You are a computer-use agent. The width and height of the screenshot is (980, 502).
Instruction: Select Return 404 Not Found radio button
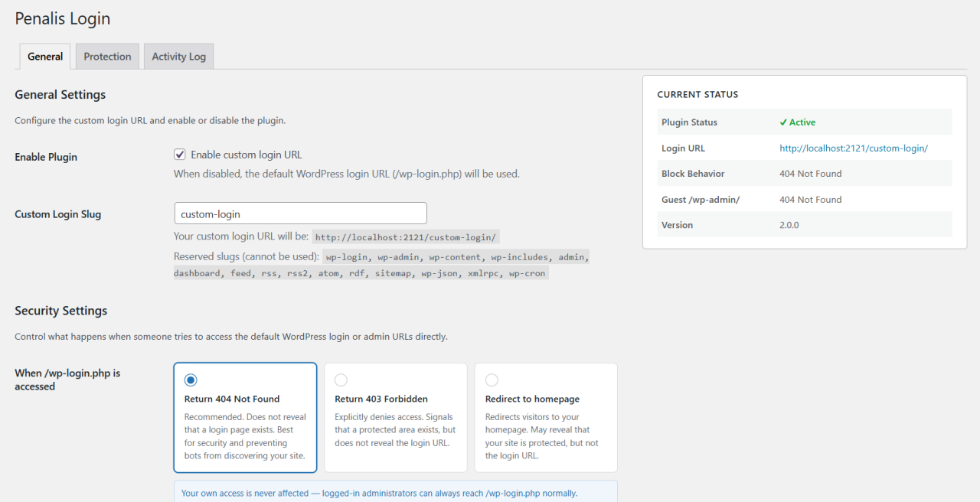coord(191,380)
